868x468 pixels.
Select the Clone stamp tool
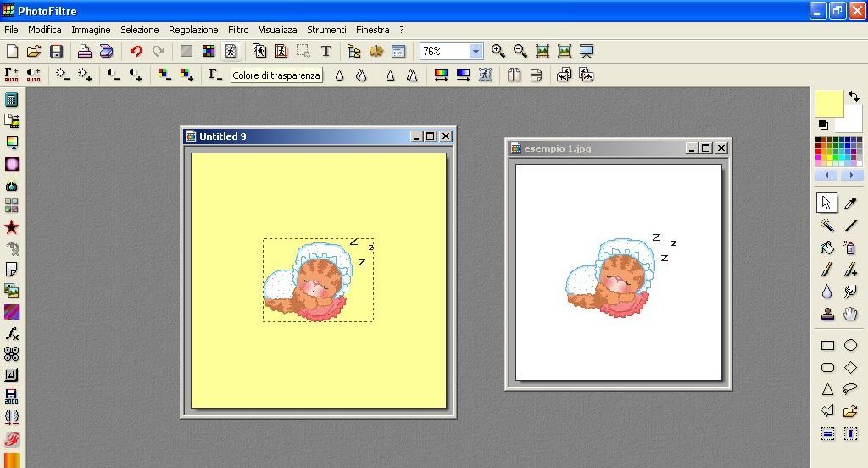click(827, 315)
